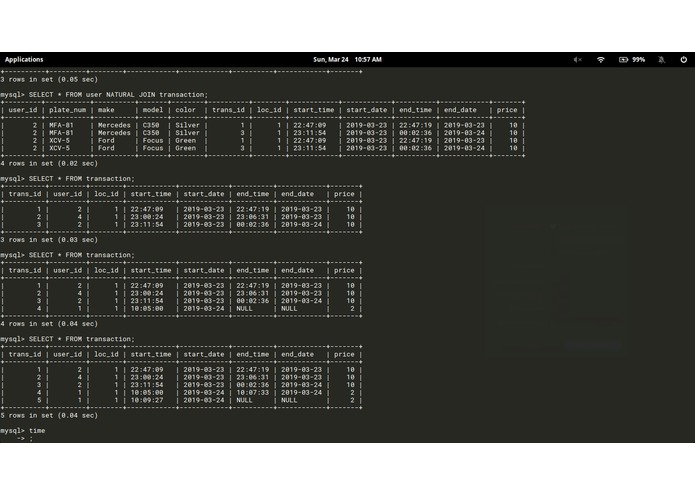Click the 'mysql> time' prompt line

point(23,431)
